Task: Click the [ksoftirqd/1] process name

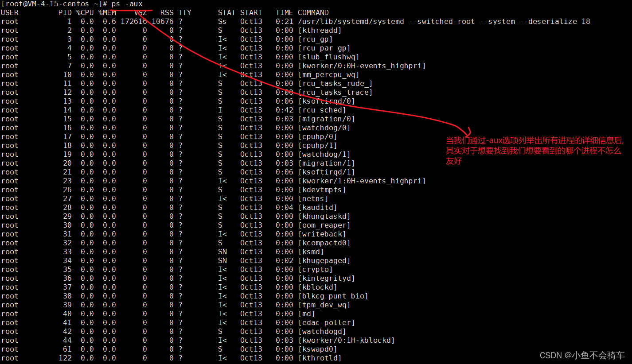Action: (x=327, y=172)
